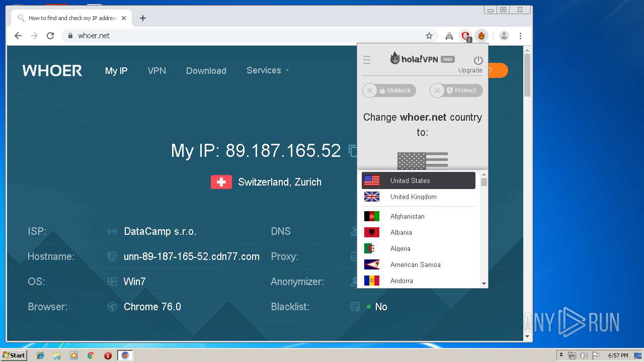This screenshot has height=362, width=644.
Task: Choose Algeria from the country list
Action: [x=419, y=248]
